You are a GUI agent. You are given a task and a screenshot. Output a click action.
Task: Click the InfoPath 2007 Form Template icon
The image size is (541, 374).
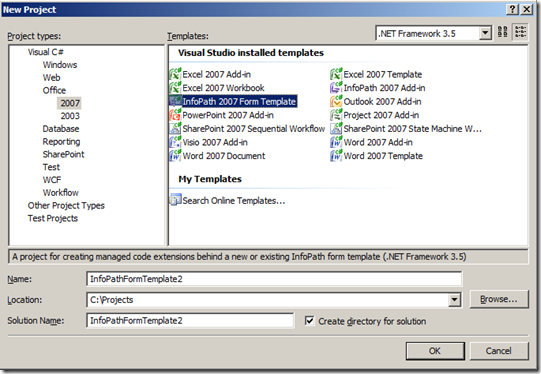(x=175, y=101)
